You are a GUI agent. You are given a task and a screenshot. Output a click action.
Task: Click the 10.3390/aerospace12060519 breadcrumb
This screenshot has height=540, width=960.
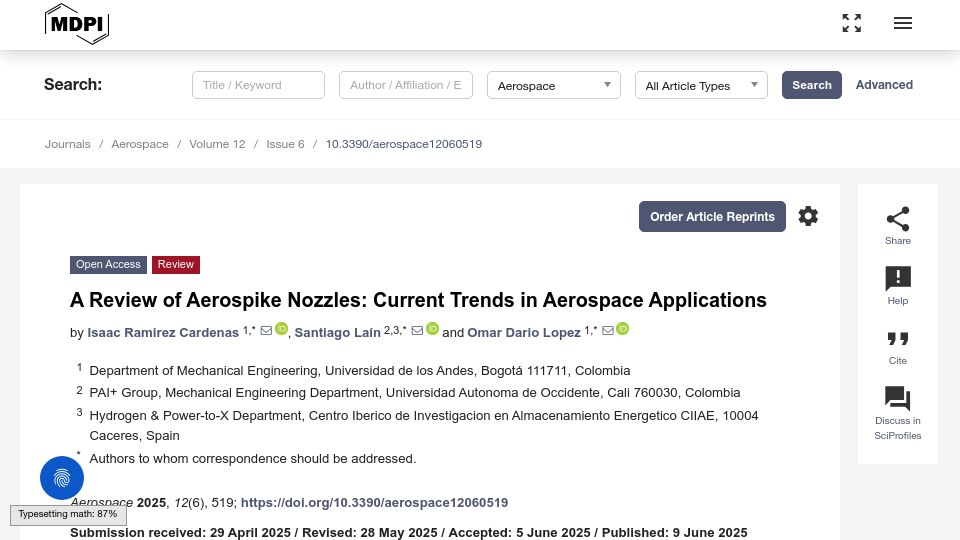coord(403,144)
